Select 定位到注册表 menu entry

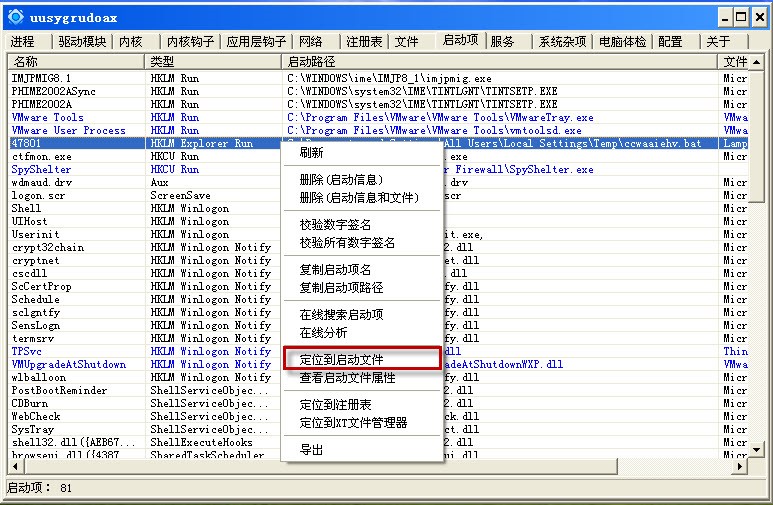tap(362, 405)
